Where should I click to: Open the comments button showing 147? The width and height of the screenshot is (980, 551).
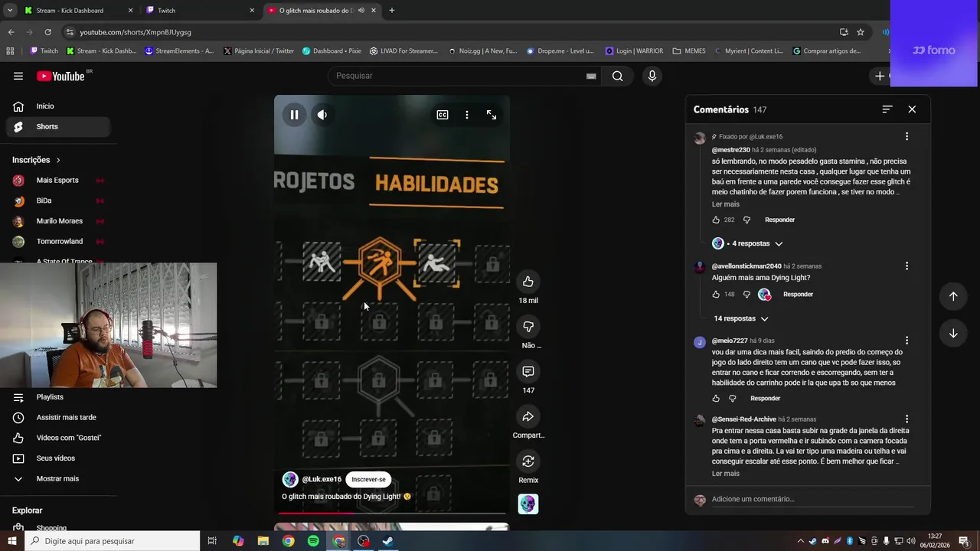click(x=528, y=371)
